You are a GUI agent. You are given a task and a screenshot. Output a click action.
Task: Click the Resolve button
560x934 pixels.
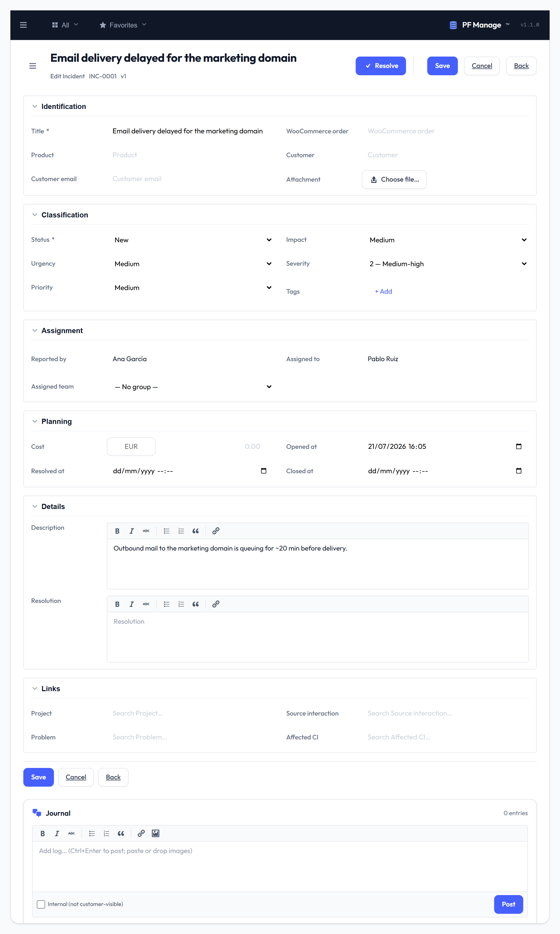[x=381, y=66]
